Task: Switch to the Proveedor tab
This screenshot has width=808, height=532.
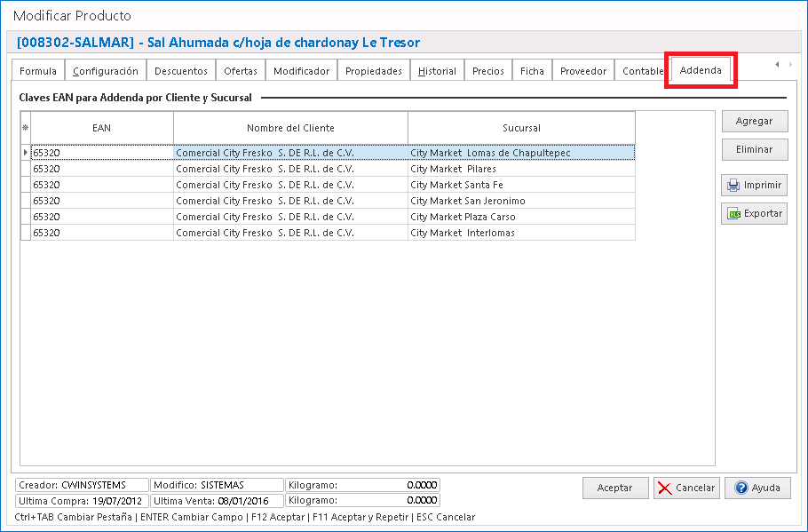Action: pyautogui.click(x=582, y=69)
